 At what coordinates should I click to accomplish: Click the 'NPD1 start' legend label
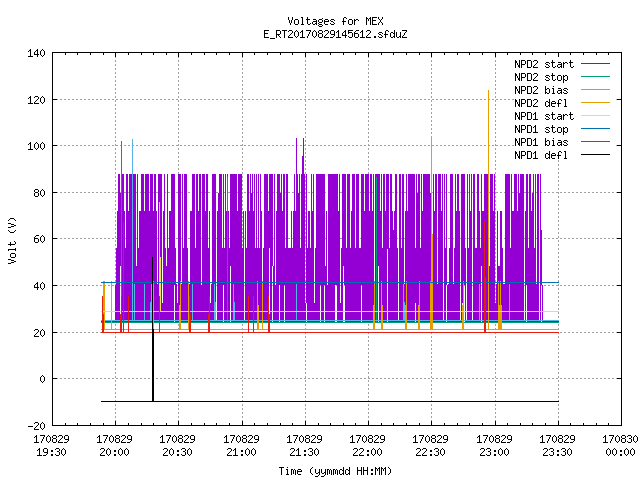coord(544,116)
